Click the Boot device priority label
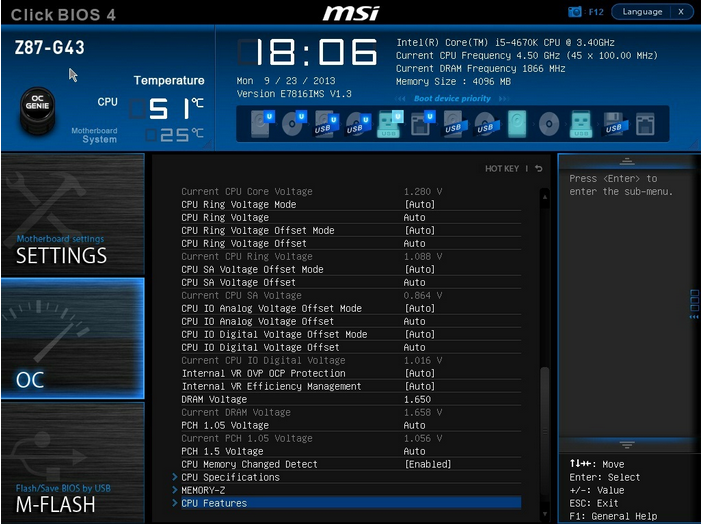Screen dimensions: 701x524 pyautogui.click(x=452, y=98)
